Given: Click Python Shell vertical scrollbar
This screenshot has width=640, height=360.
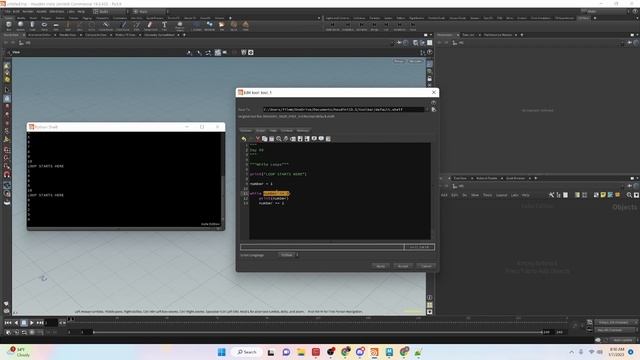Looking at the screenshot, I should (222, 180).
